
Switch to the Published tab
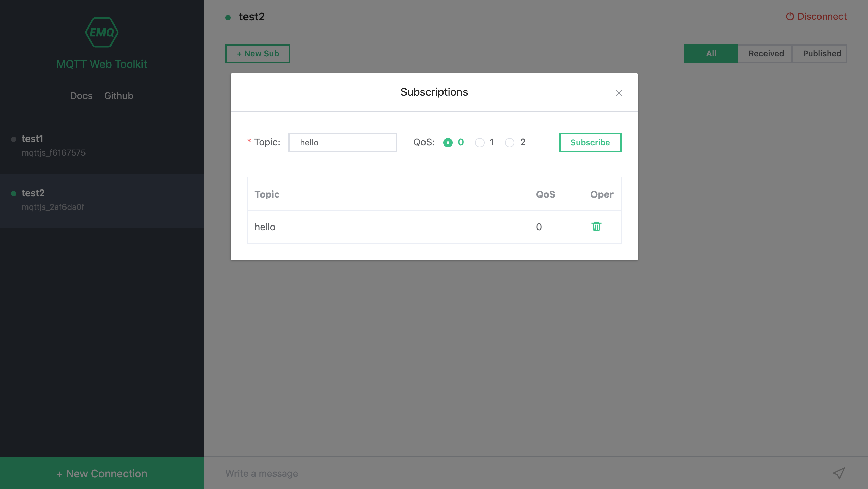click(x=822, y=53)
